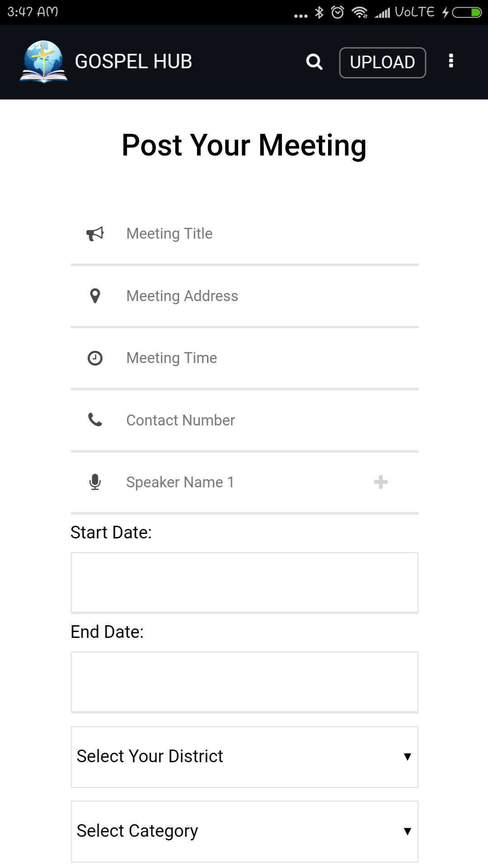Click into the Meeting Time field
This screenshot has width=488, height=868.
pyautogui.click(x=267, y=359)
